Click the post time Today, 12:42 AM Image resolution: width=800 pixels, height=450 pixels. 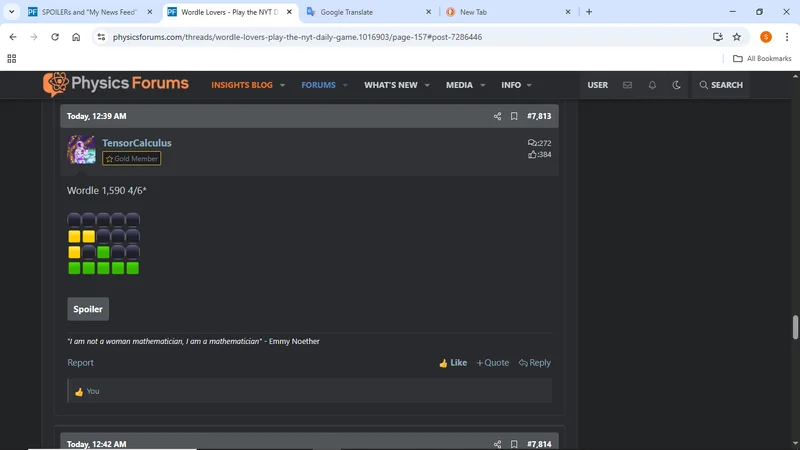pos(96,444)
